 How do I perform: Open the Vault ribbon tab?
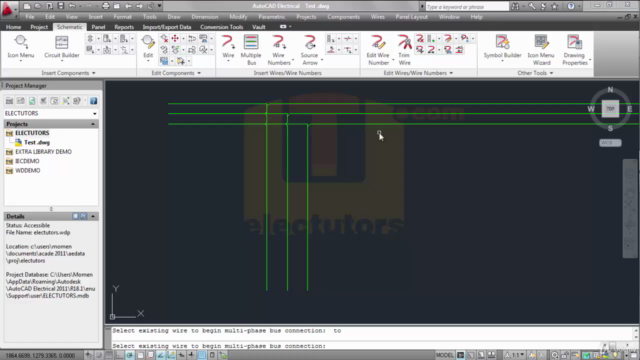pyautogui.click(x=259, y=27)
